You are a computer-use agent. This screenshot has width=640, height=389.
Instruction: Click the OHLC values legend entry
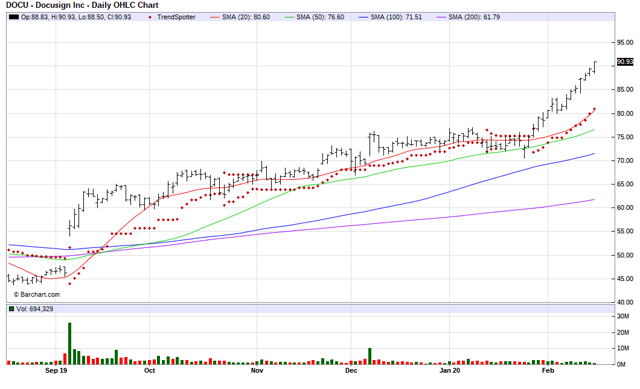76,17
